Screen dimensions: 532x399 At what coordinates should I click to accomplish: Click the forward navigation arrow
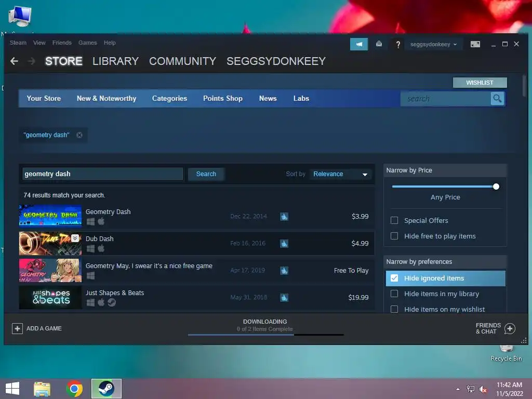click(x=32, y=61)
